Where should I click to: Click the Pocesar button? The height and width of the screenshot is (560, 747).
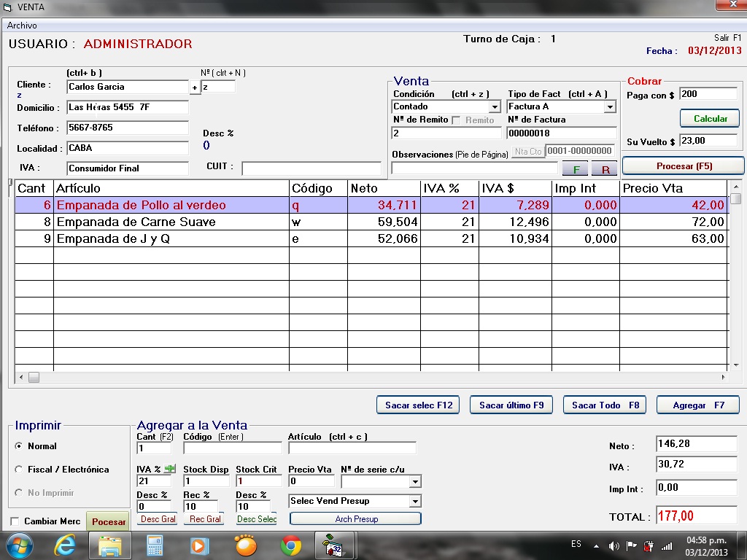click(108, 521)
